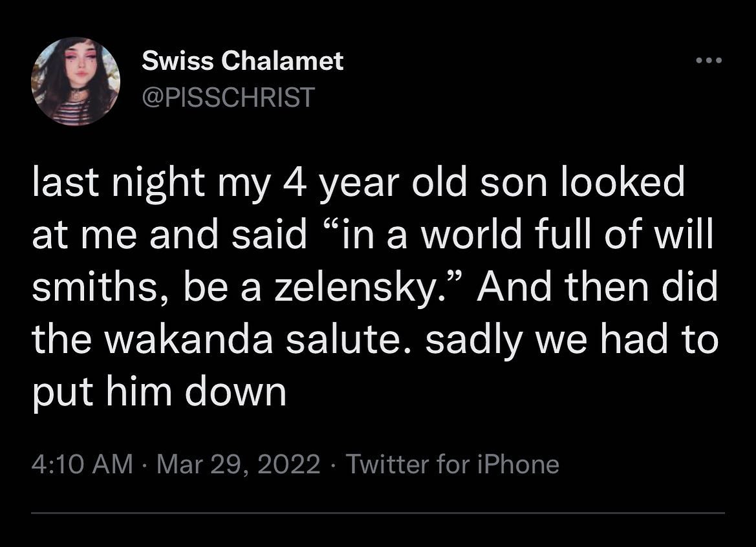Click the phrase "And then did"
This screenshot has width=756, height=547.
tap(598, 288)
